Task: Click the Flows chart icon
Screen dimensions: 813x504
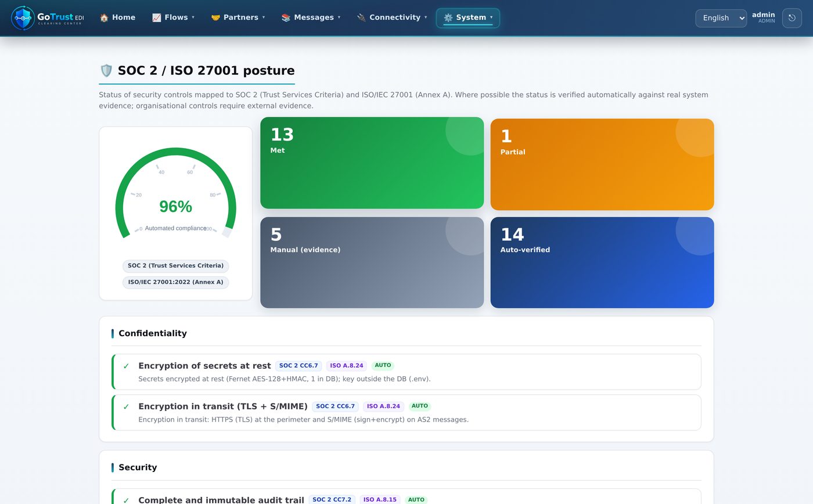Action: pos(156,17)
